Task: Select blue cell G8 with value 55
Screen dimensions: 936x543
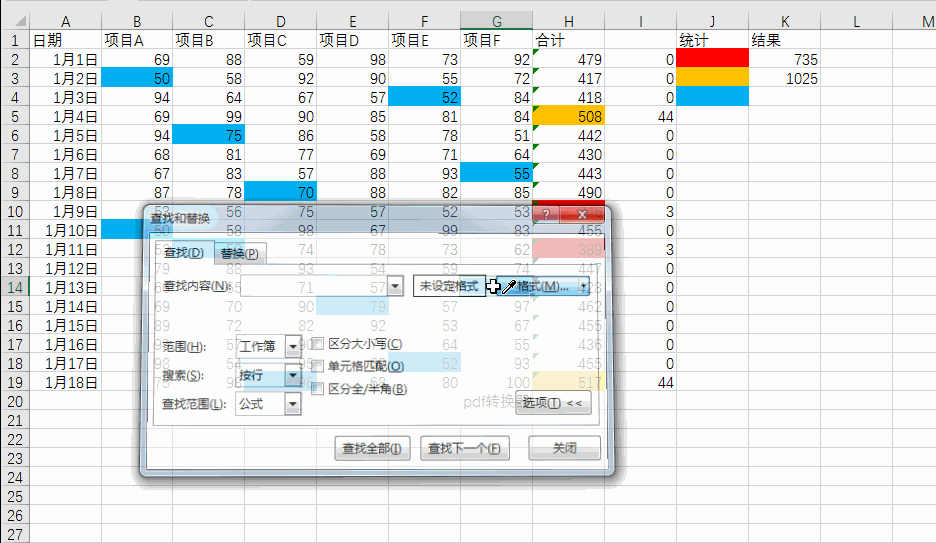Action: [x=497, y=173]
